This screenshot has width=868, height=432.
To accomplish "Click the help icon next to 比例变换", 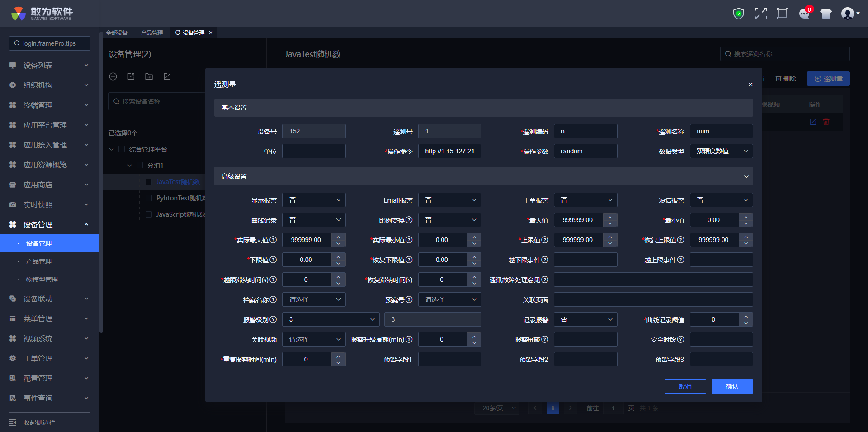I will [409, 220].
